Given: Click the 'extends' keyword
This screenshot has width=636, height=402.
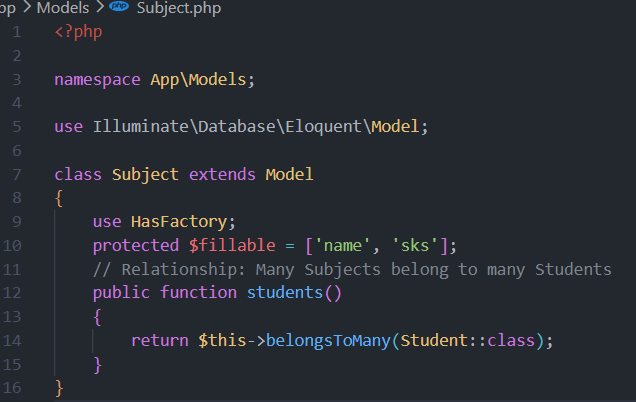Looking at the screenshot, I should (222, 174).
